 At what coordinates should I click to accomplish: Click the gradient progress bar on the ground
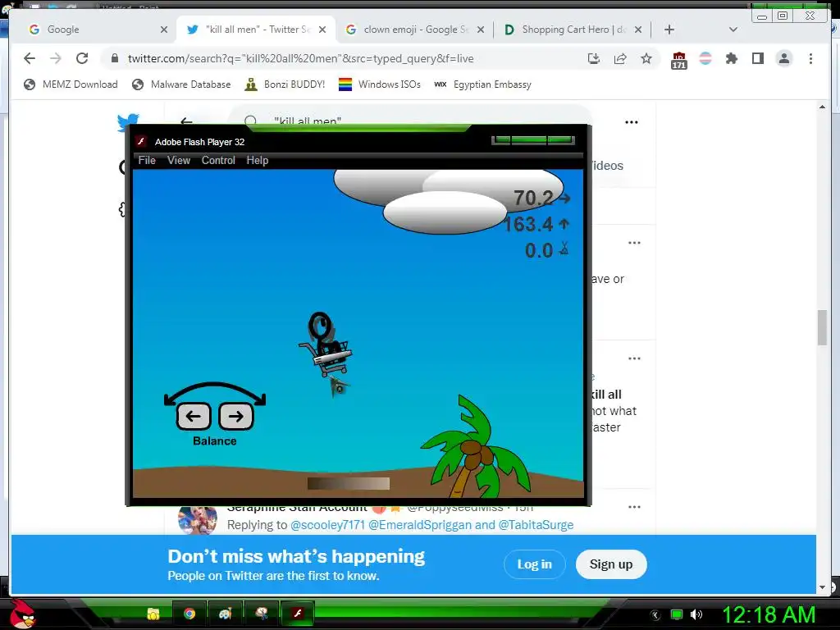[348, 483]
